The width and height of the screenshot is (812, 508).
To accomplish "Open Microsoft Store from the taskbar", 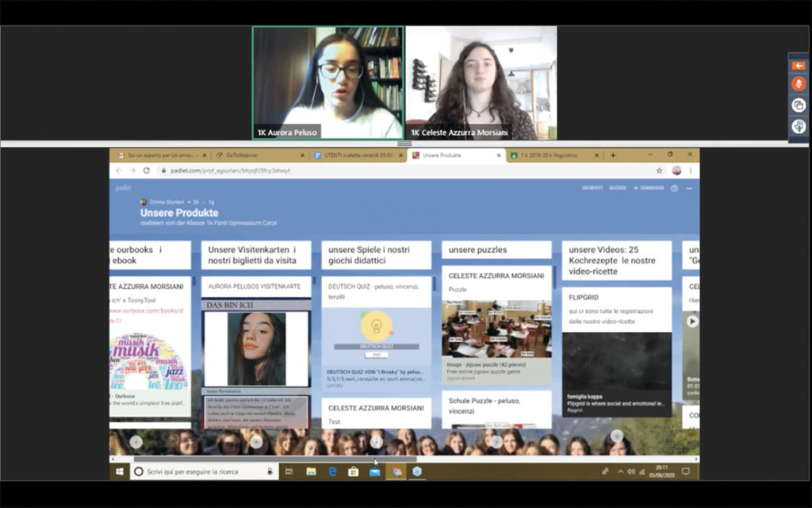I will tap(354, 471).
